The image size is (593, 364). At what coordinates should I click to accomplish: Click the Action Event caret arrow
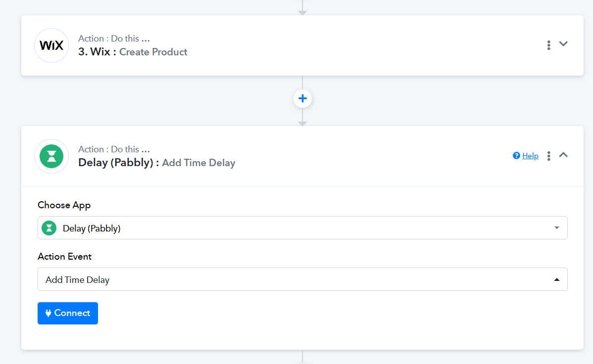[x=557, y=280]
